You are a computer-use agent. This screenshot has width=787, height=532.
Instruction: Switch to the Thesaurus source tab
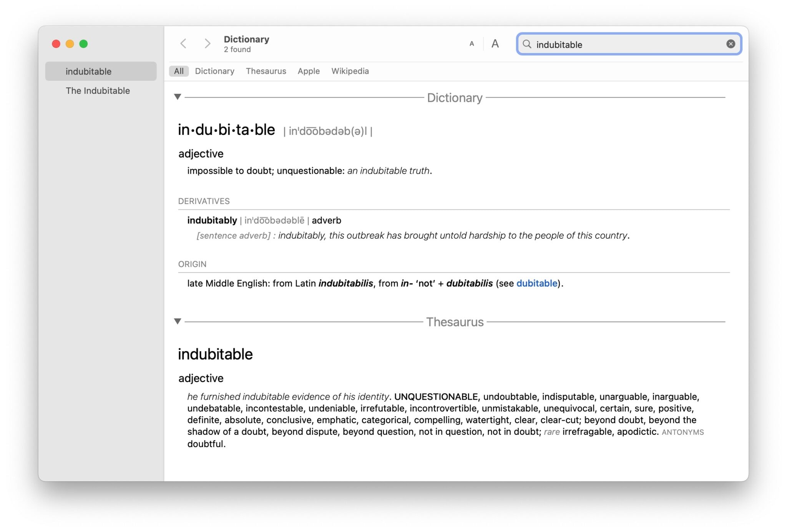[x=266, y=71]
